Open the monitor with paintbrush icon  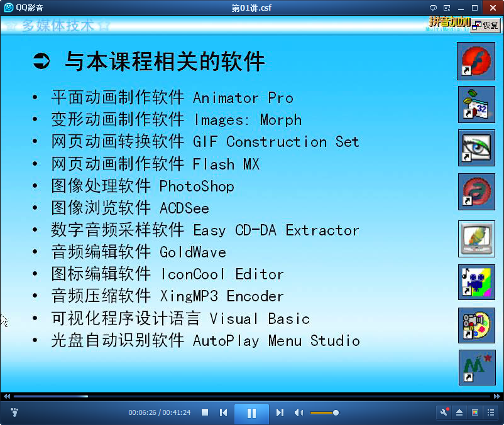tap(476, 239)
